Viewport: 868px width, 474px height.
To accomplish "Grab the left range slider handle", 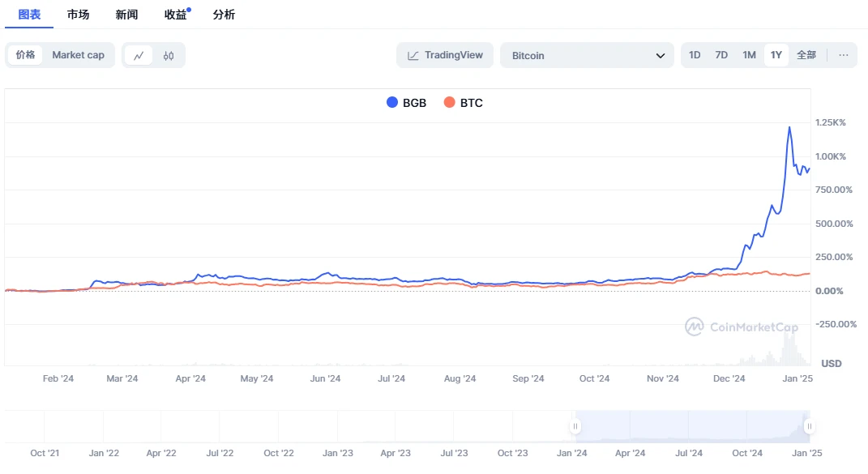I will pos(575,426).
